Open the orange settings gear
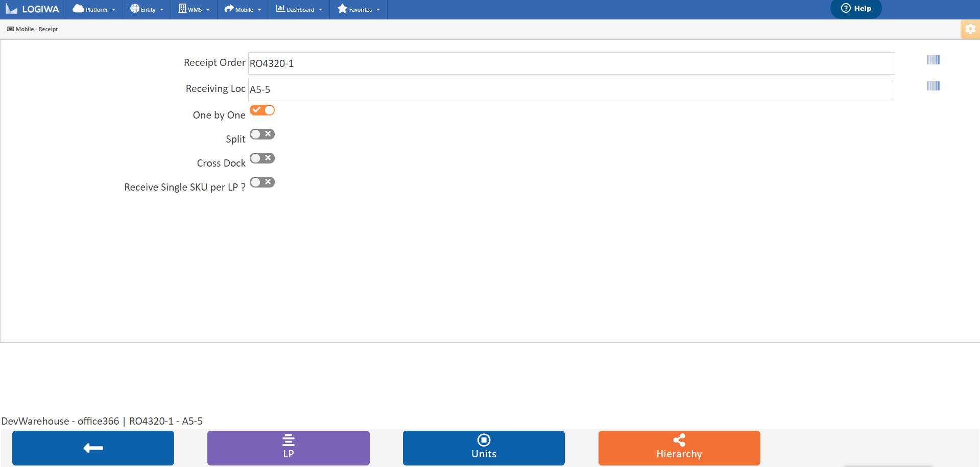The image size is (980, 467). (970, 29)
